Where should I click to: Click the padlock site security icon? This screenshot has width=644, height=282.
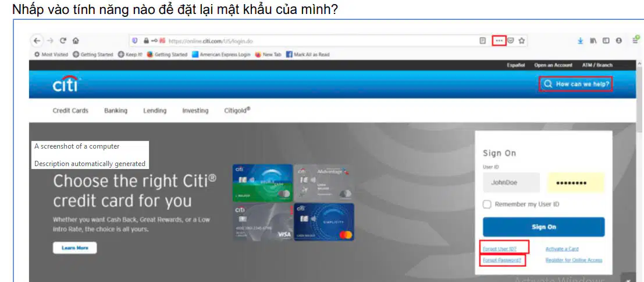(146, 41)
